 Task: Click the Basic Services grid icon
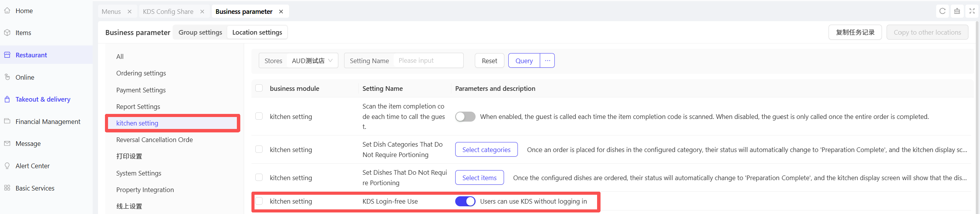7,188
